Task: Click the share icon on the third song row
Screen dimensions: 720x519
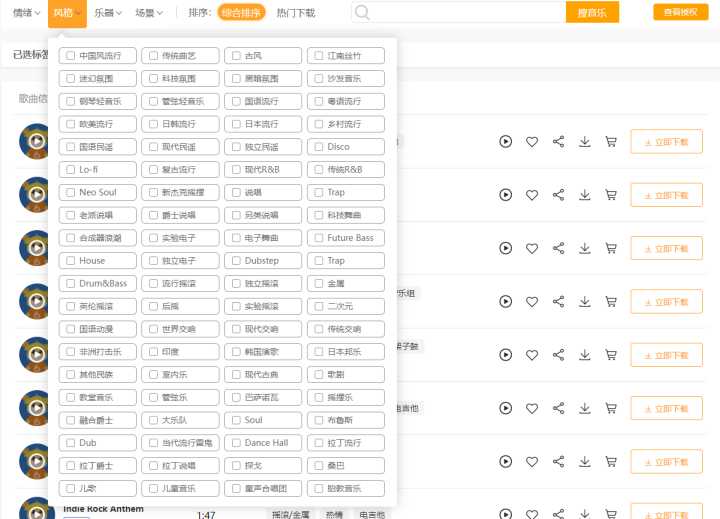Action: [x=558, y=248]
